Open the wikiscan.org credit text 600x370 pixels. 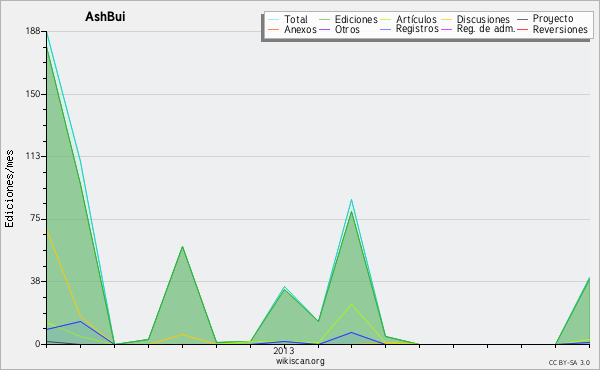tap(300, 361)
